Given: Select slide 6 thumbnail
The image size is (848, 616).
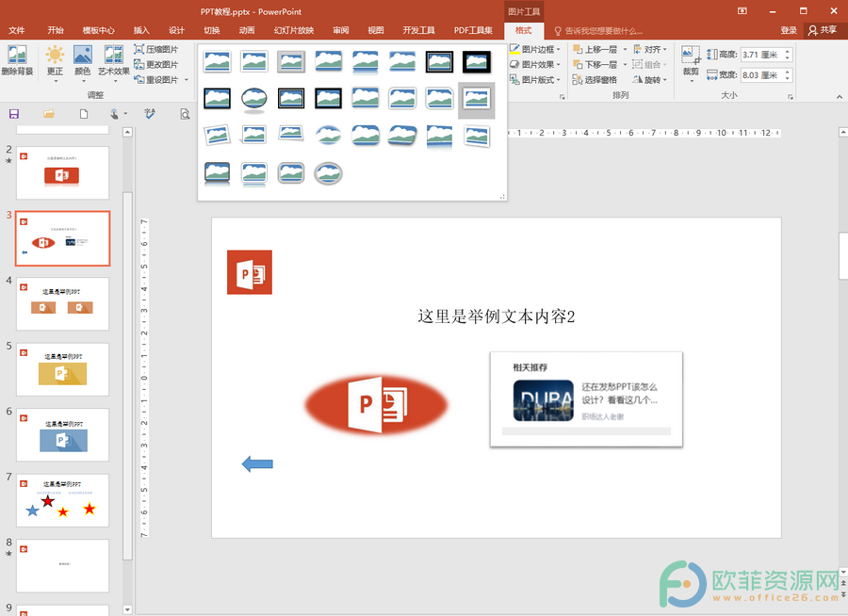Looking at the screenshot, I should pos(63,435).
